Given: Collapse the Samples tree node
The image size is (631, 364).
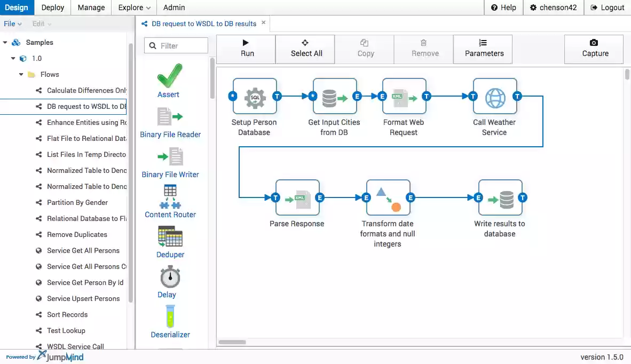Looking at the screenshot, I should pyautogui.click(x=5, y=42).
